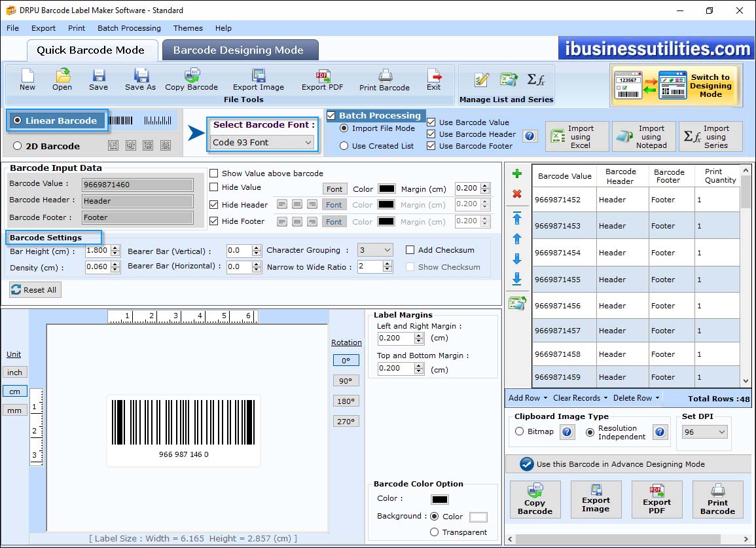The width and height of the screenshot is (756, 548).
Task: Click the Save icon in File Tools
Action: [98, 80]
